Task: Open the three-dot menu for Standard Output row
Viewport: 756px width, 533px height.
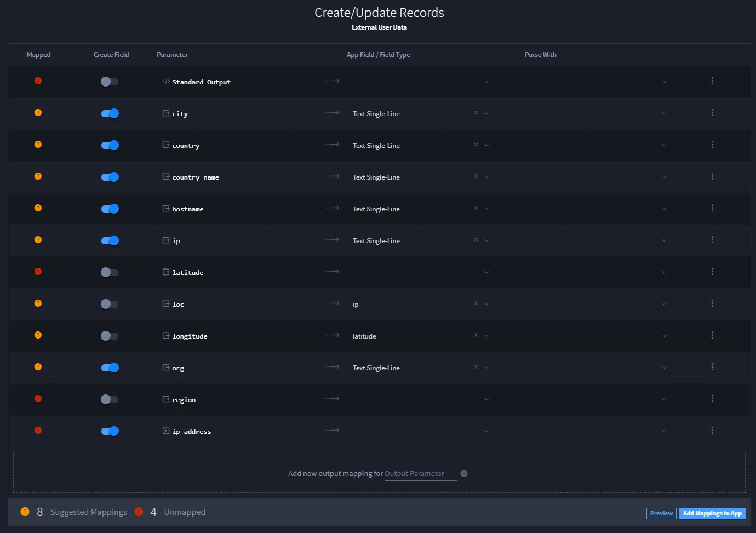Action: coord(712,81)
